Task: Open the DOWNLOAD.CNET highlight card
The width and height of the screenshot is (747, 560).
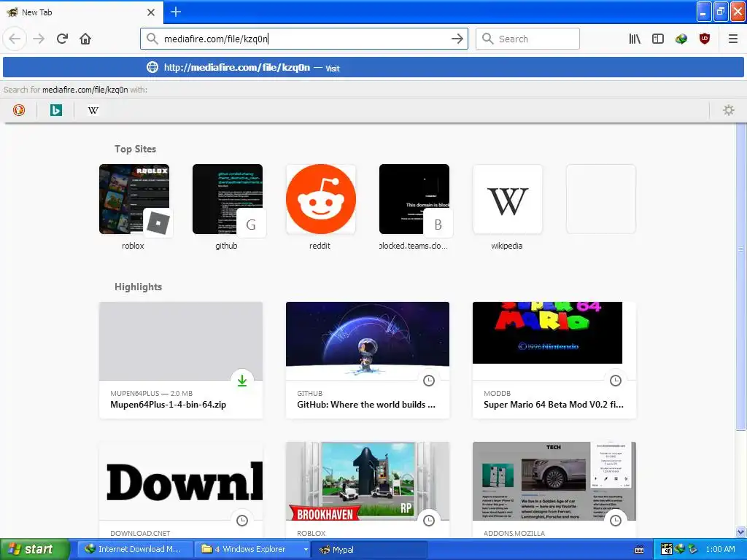Action: pyautogui.click(x=181, y=490)
